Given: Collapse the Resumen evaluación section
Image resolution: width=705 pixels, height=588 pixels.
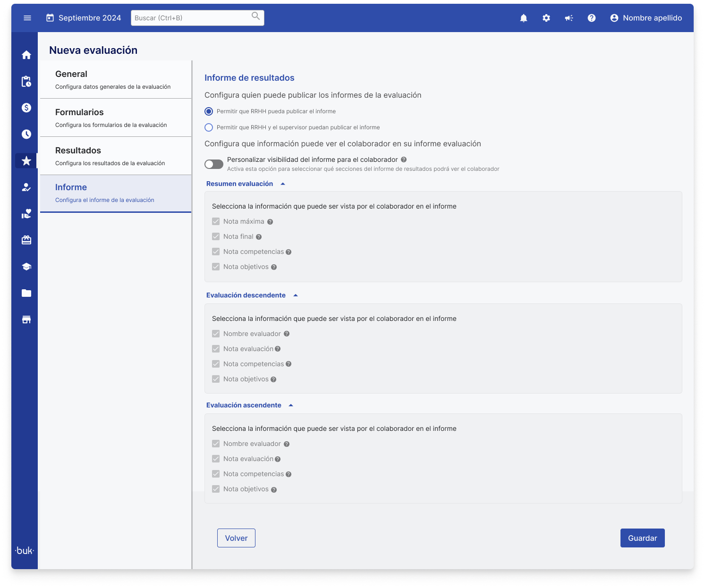Looking at the screenshot, I should coord(283,184).
